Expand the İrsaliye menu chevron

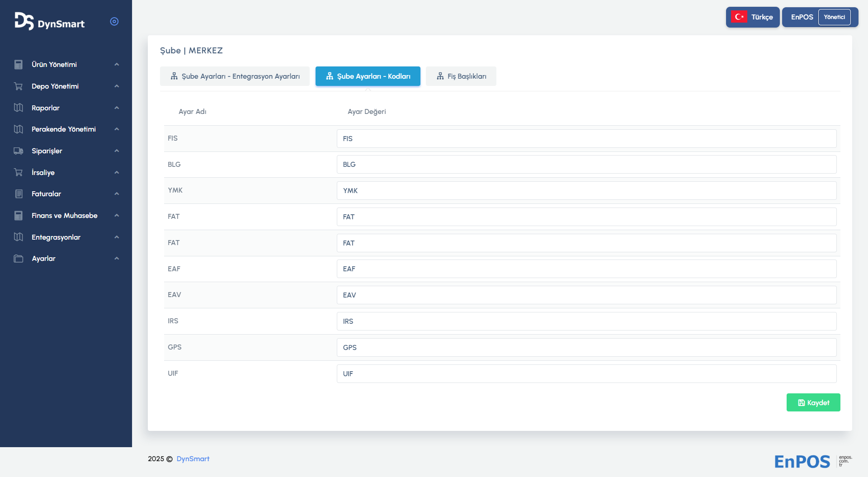pos(117,173)
